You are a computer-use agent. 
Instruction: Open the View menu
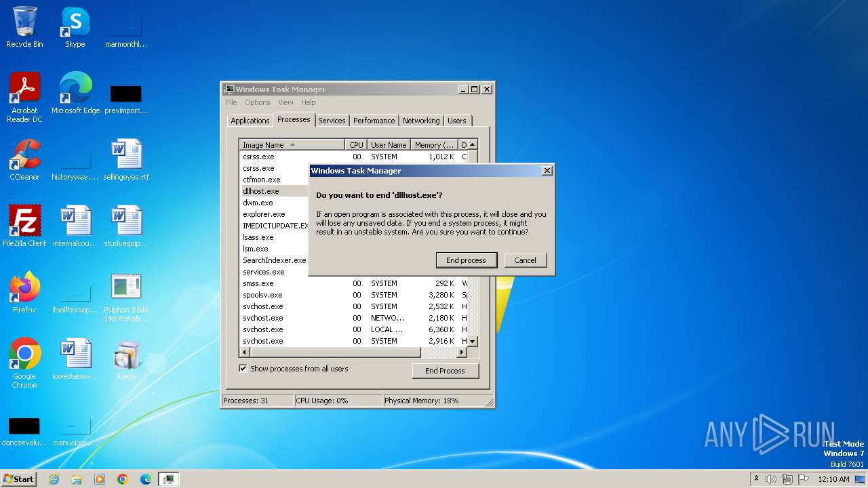[x=285, y=102]
